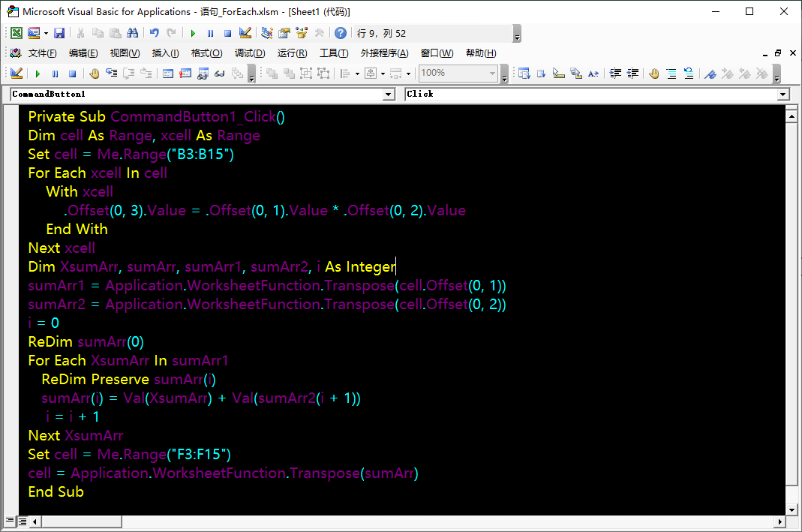Open the 插入(I) menu
The image size is (802, 532).
pyautogui.click(x=165, y=53)
